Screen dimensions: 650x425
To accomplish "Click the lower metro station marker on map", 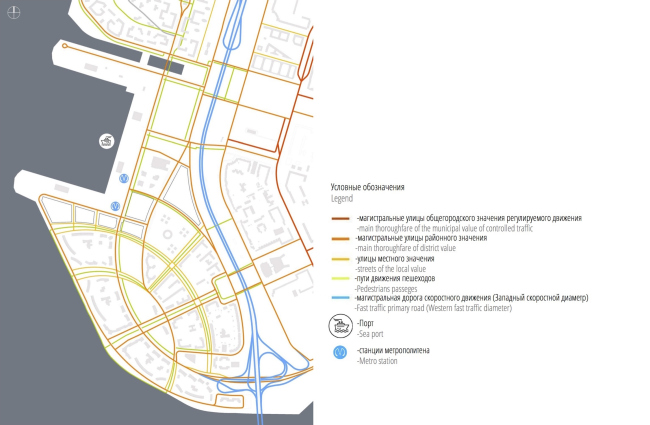I will 116,207.
